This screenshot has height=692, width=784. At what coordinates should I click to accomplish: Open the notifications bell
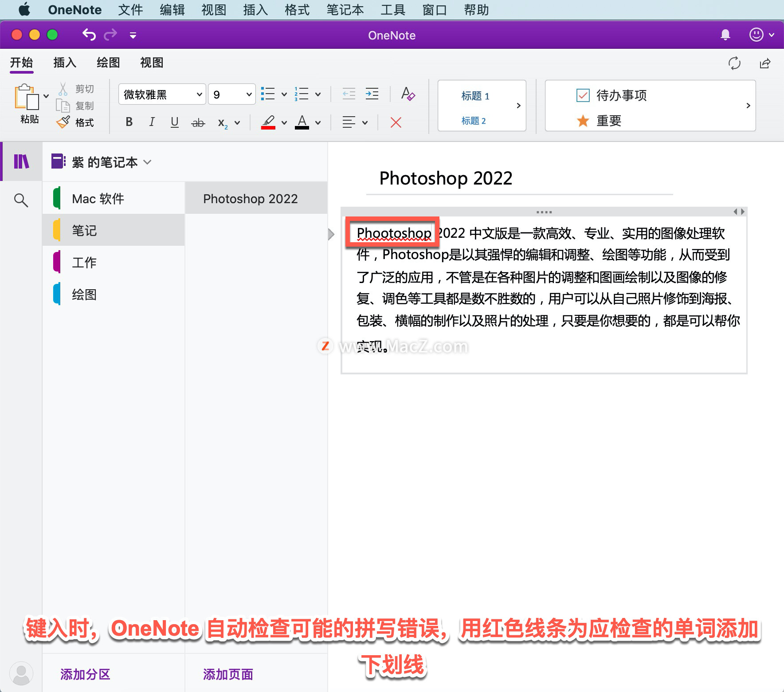click(725, 35)
